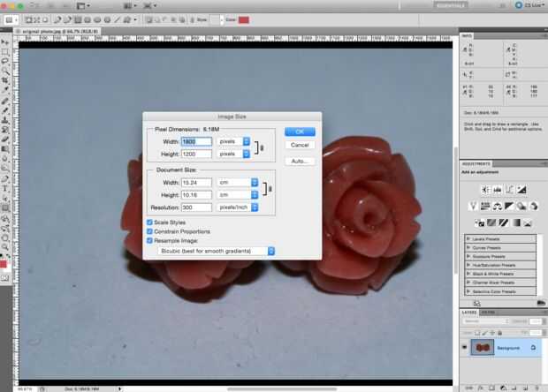Hide the Background layer with eye icon

tap(464, 348)
